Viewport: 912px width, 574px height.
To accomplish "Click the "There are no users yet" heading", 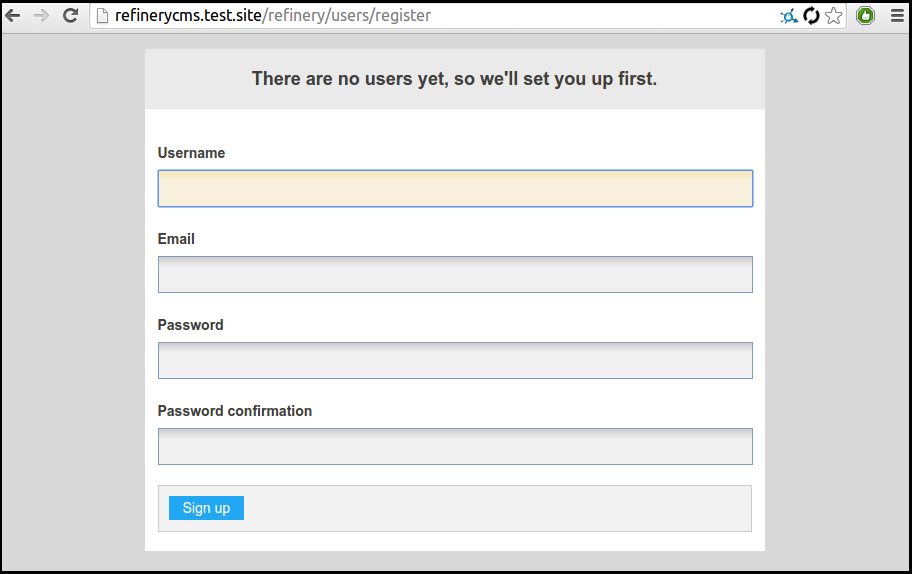I will pos(454,79).
